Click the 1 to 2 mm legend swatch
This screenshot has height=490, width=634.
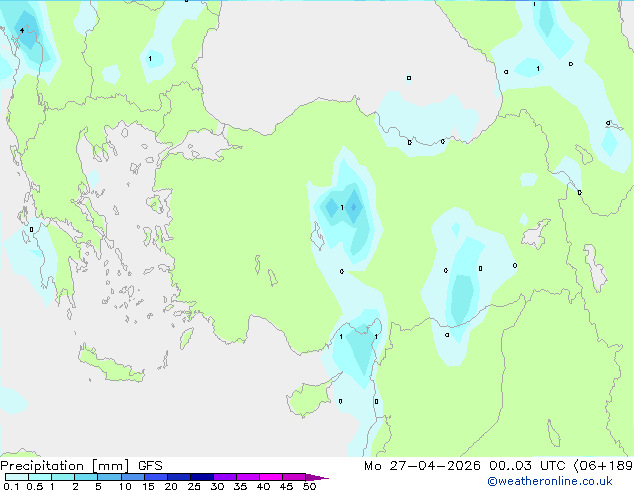(x=63, y=477)
